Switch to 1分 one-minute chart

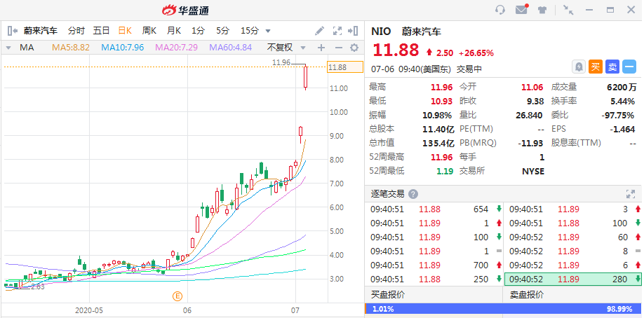tap(198, 30)
